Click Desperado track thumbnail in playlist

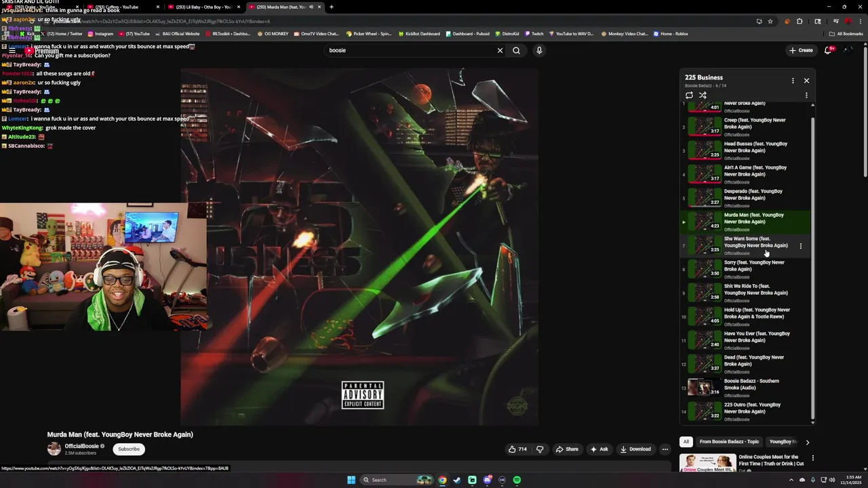pyautogui.click(x=705, y=198)
